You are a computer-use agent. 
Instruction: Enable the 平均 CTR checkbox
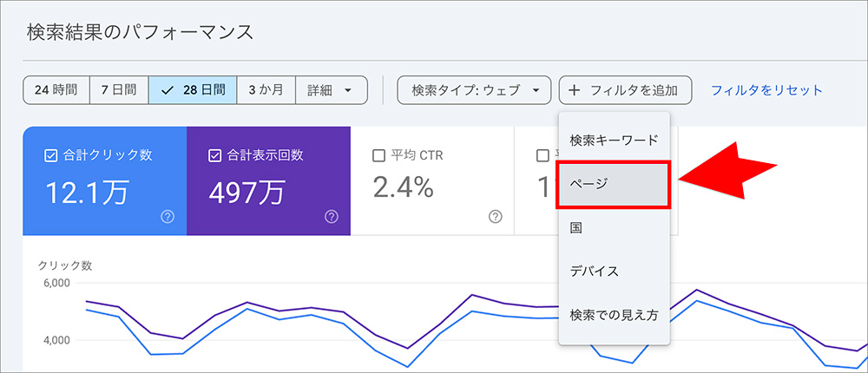378,155
